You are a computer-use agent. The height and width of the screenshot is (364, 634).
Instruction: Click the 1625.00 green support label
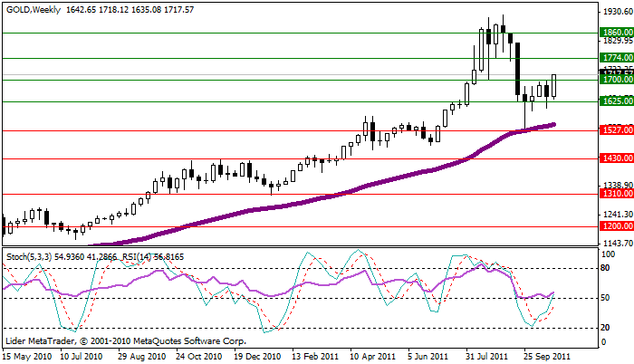pyautogui.click(x=616, y=101)
